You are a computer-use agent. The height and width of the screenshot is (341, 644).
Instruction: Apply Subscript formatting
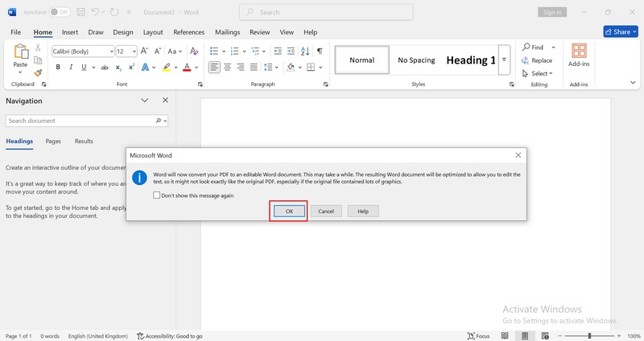point(118,68)
